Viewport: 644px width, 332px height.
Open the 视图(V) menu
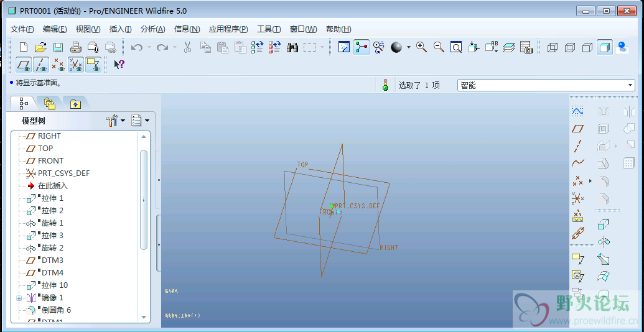click(x=88, y=29)
